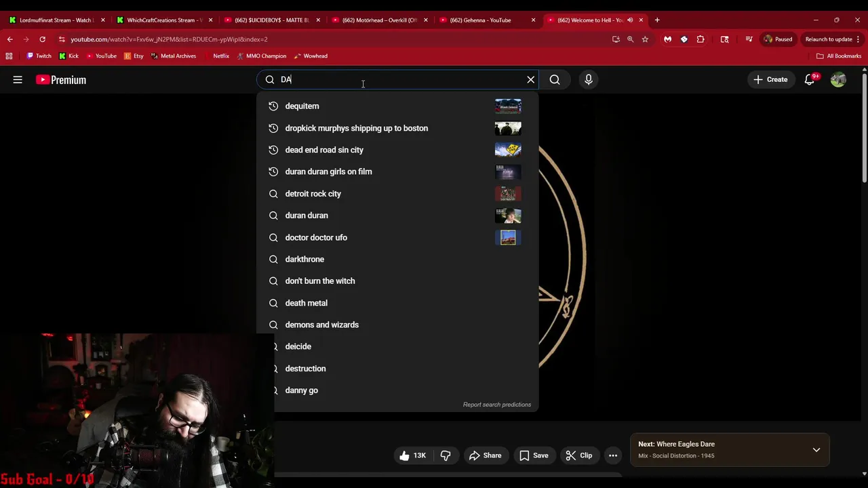Select 'don't burn the witch' suggestion
This screenshot has width=868, height=488.
(x=397, y=281)
